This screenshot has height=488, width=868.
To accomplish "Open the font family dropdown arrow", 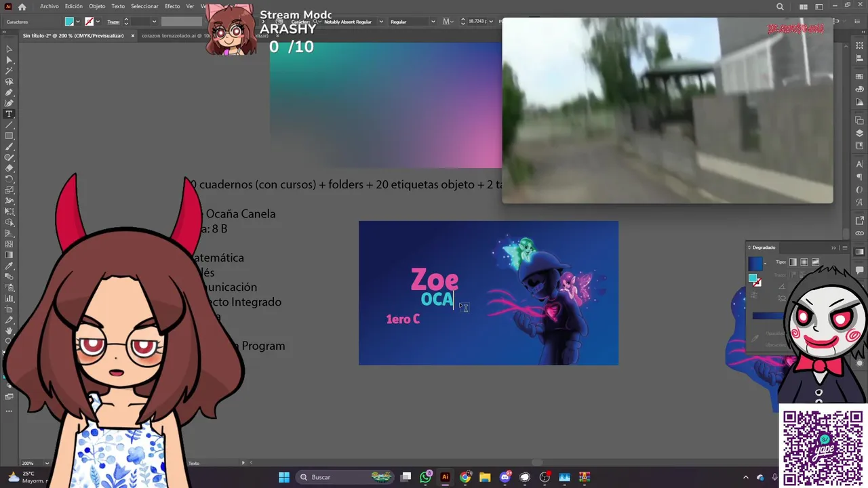I will (x=380, y=22).
